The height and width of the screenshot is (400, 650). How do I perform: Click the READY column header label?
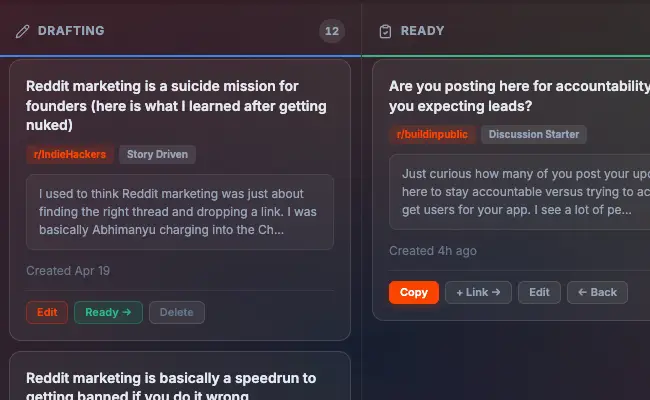coord(422,31)
